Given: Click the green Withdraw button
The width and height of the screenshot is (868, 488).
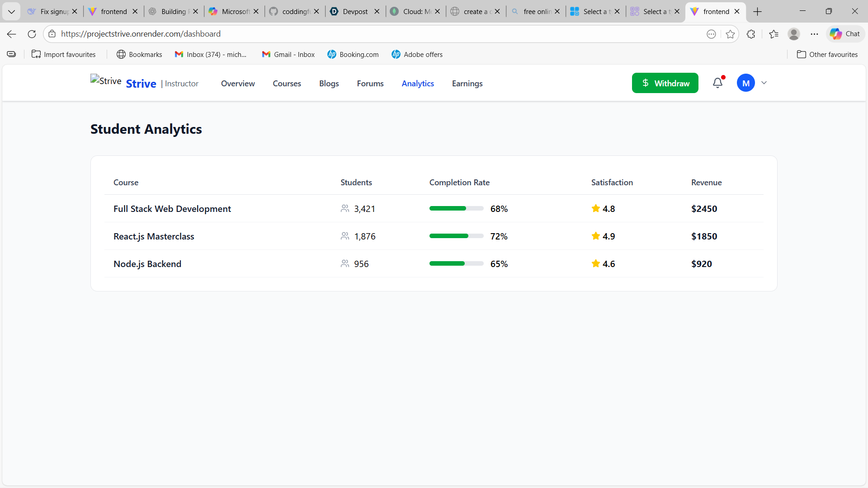Looking at the screenshot, I should tap(665, 83).
